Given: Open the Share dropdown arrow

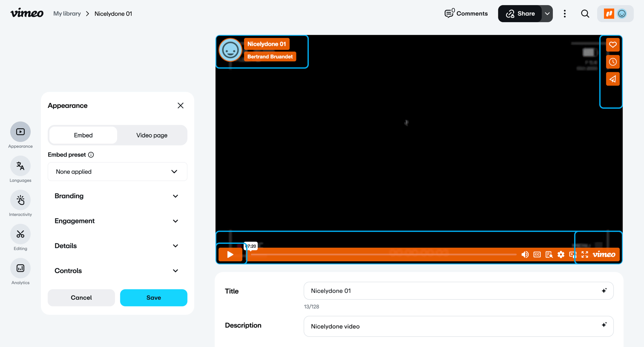Looking at the screenshot, I should (x=547, y=14).
